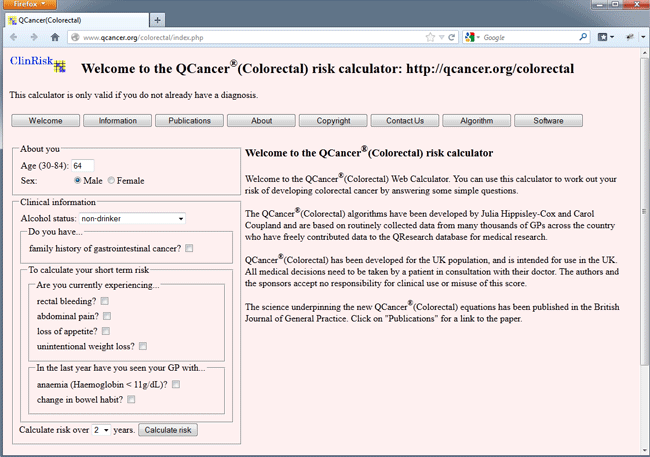Viewport: 650px width, 457px height.
Task: Click the About button
Action: pos(261,121)
